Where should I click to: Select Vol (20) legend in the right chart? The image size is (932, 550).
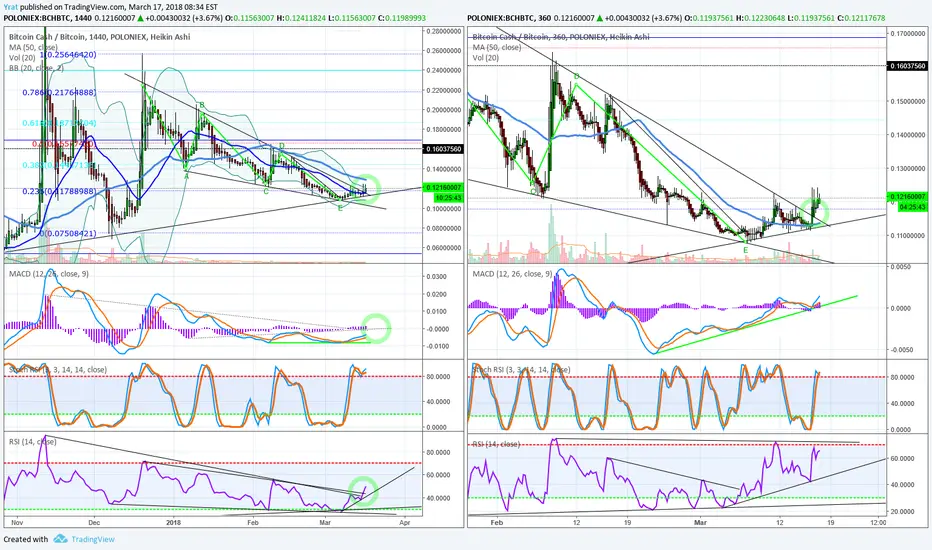pos(486,58)
